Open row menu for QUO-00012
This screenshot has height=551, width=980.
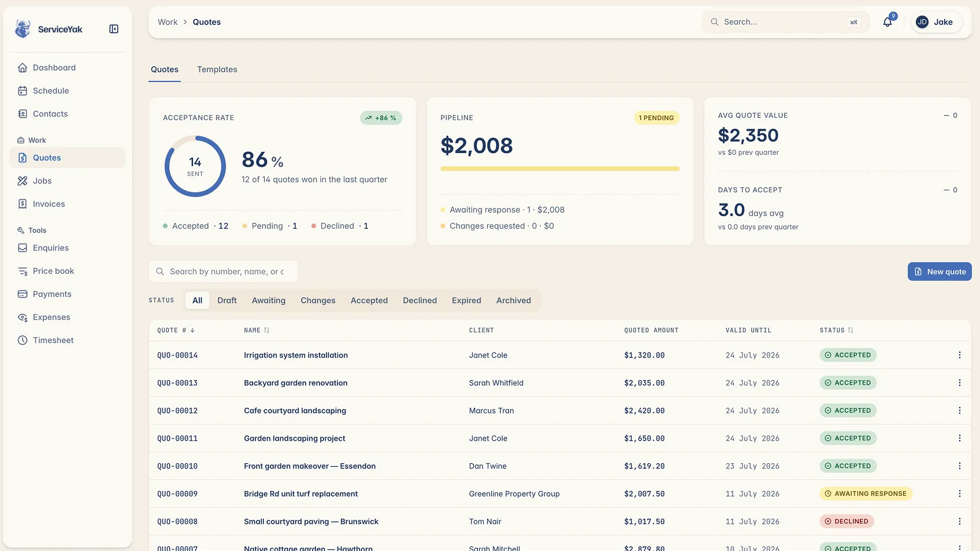[x=960, y=411]
